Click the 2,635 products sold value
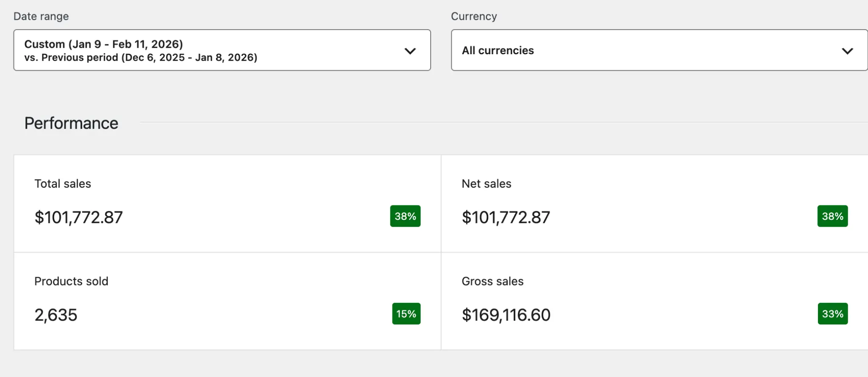 (56, 315)
